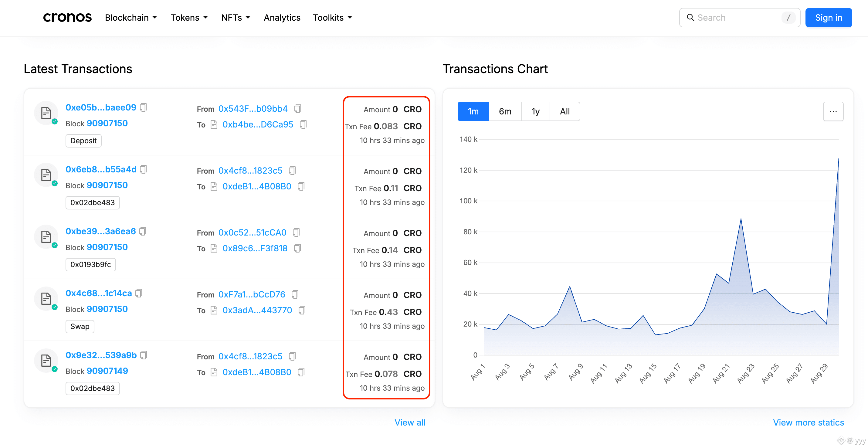Click the Swap method tag
This screenshot has width=868, height=448.
coord(80,326)
